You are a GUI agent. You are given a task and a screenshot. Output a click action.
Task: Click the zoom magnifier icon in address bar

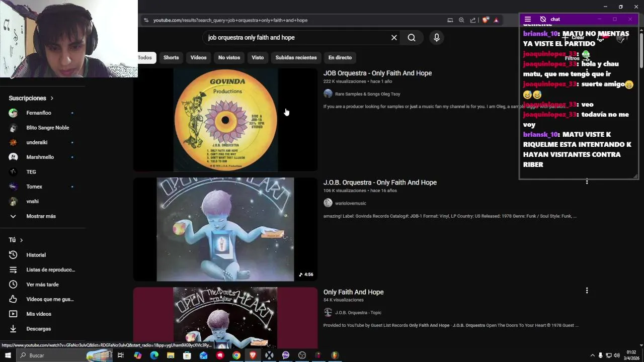click(461, 20)
